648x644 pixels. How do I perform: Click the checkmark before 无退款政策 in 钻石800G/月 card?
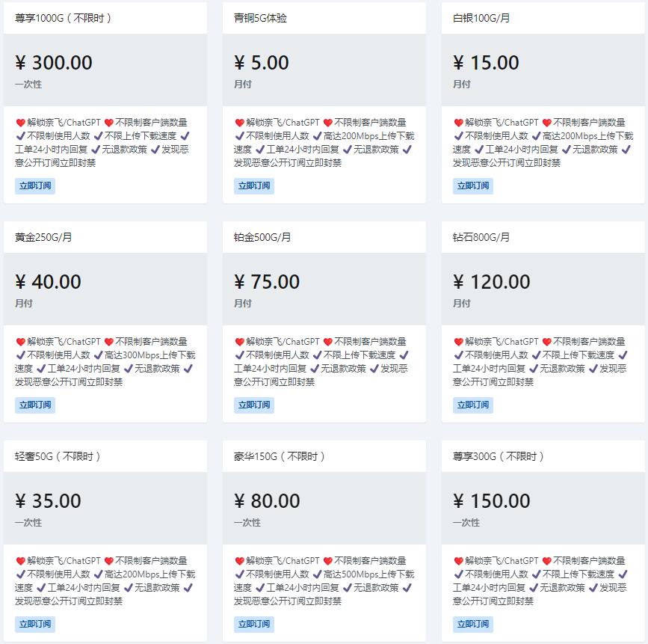[534, 369]
